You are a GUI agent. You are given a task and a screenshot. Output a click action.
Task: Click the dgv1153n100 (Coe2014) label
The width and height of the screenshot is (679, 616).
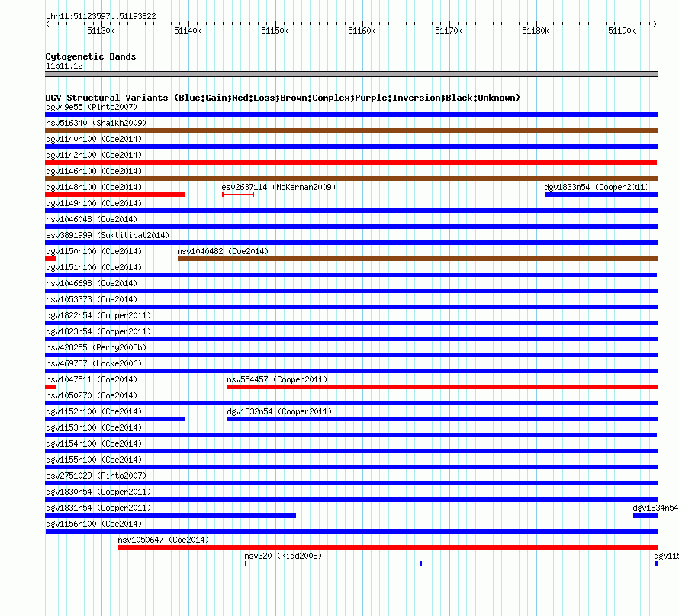pos(94,427)
